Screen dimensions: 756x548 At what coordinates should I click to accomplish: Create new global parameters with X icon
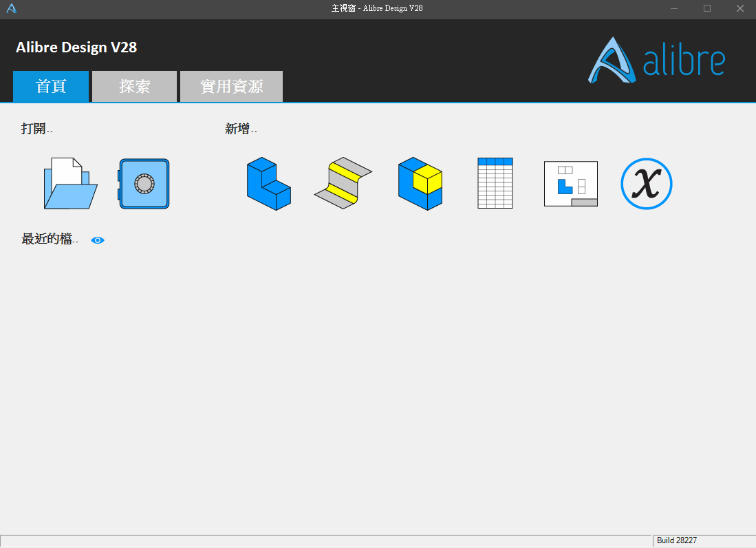click(646, 184)
